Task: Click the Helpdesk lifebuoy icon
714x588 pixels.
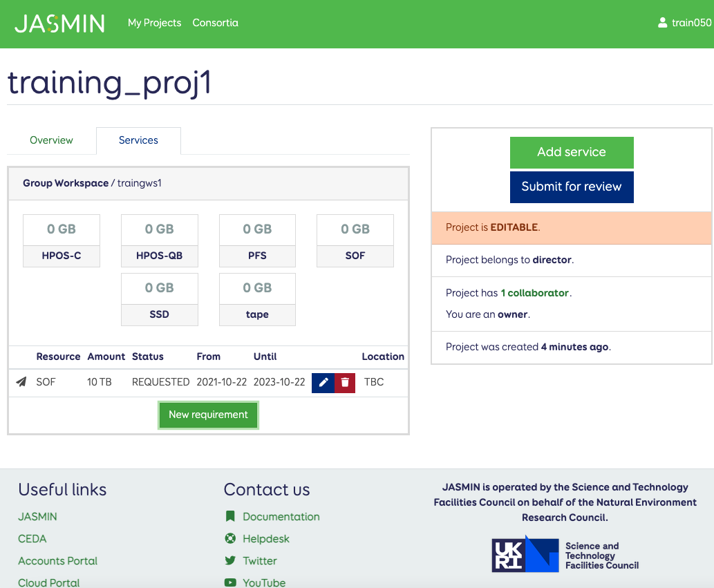Action: (230, 538)
